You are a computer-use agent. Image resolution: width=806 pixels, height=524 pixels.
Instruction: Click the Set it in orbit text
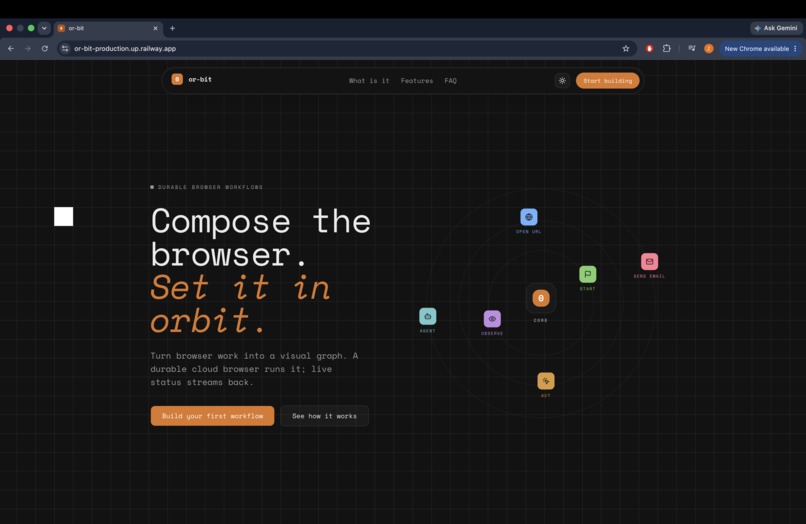click(x=240, y=304)
